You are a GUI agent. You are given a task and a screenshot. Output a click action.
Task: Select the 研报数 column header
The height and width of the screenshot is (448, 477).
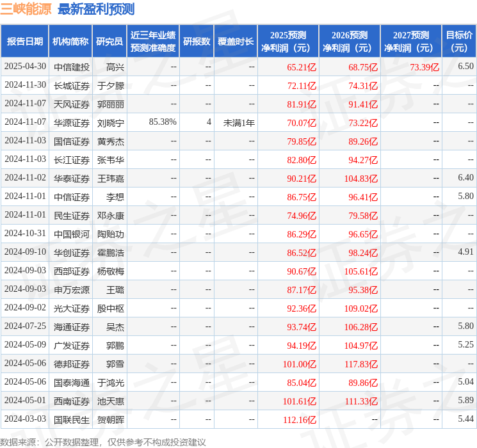[x=197, y=42]
